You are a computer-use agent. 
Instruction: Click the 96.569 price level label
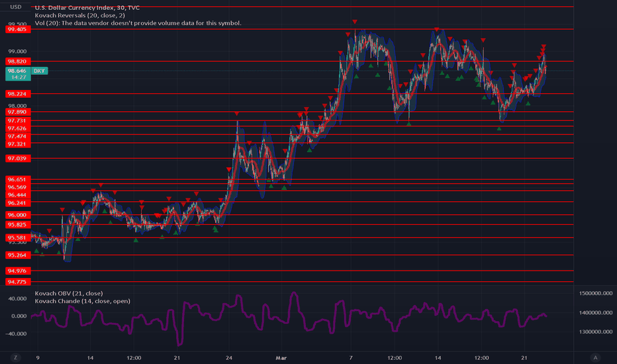tap(18, 187)
